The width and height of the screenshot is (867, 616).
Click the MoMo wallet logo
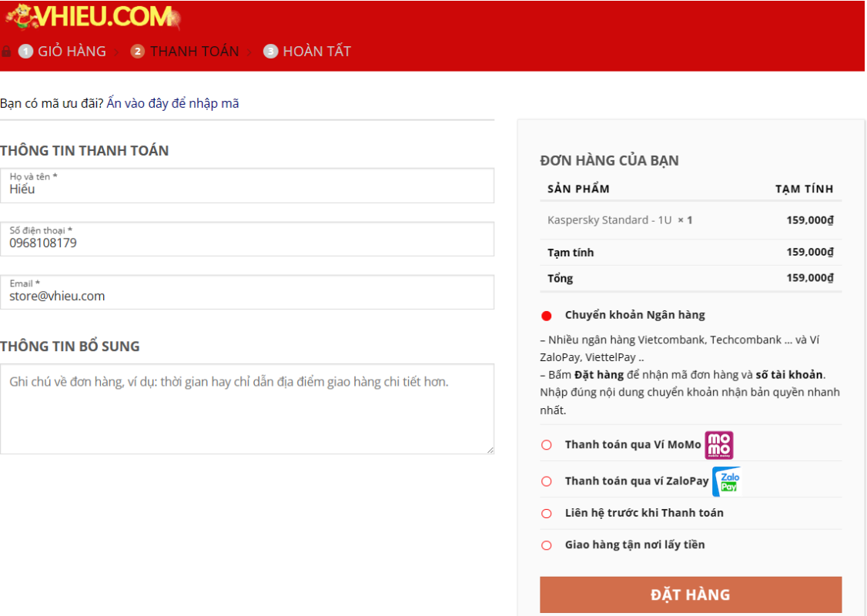pyautogui.click(x=719, y=445)
